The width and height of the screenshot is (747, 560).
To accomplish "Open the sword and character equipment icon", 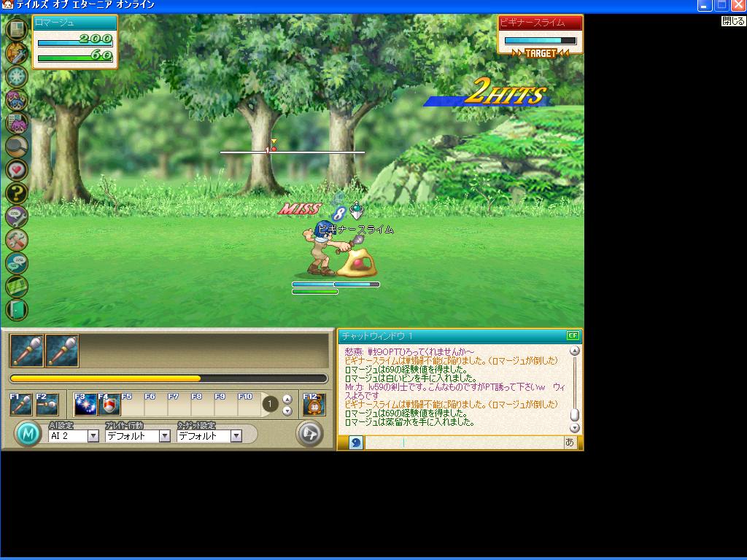I will pos(17,52).
